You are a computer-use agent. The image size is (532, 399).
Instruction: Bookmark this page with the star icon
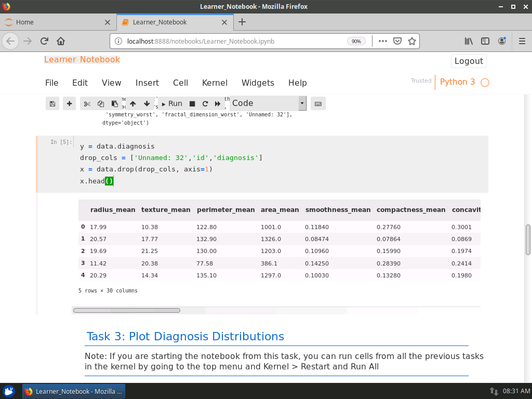(x=412, y=41)
